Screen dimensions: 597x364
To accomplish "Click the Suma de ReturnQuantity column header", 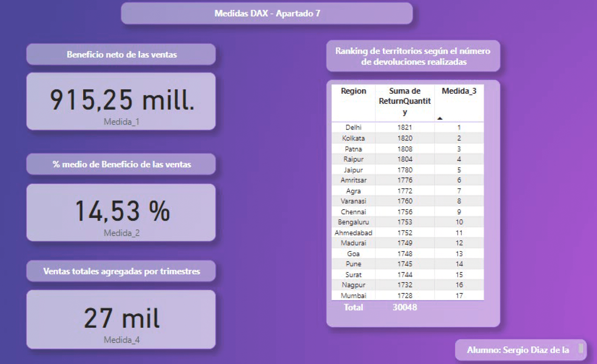I will point(404,101).
